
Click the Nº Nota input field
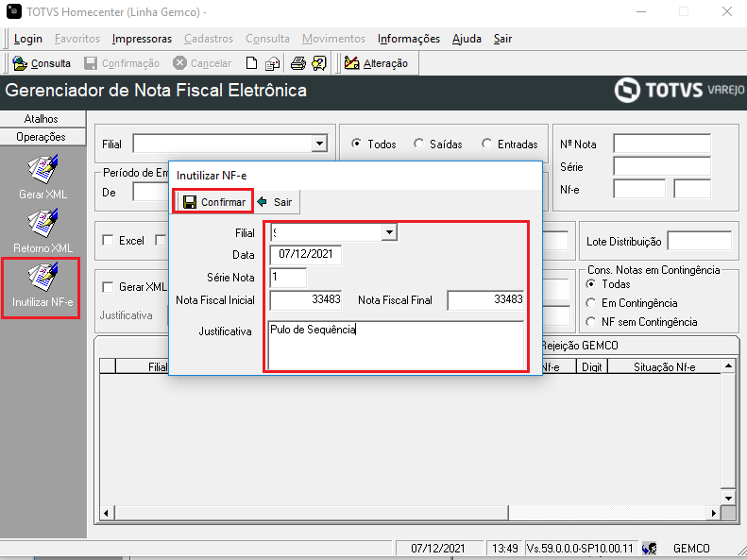[x=662, y=144]
